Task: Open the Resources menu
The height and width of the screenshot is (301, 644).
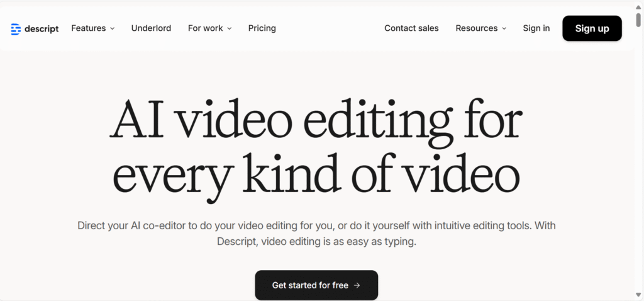Action: [x=476, y=28]
